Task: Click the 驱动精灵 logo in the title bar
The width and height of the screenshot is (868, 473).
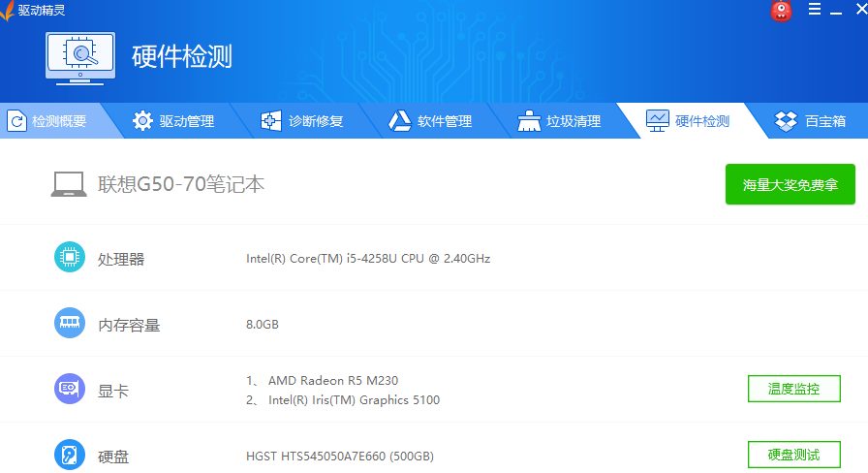Action: (7, 11)
